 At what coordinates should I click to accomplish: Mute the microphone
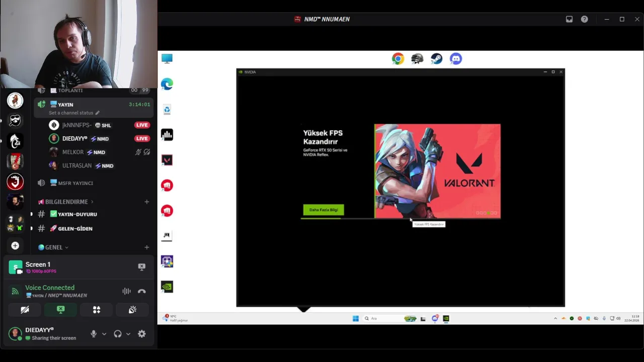94,334
